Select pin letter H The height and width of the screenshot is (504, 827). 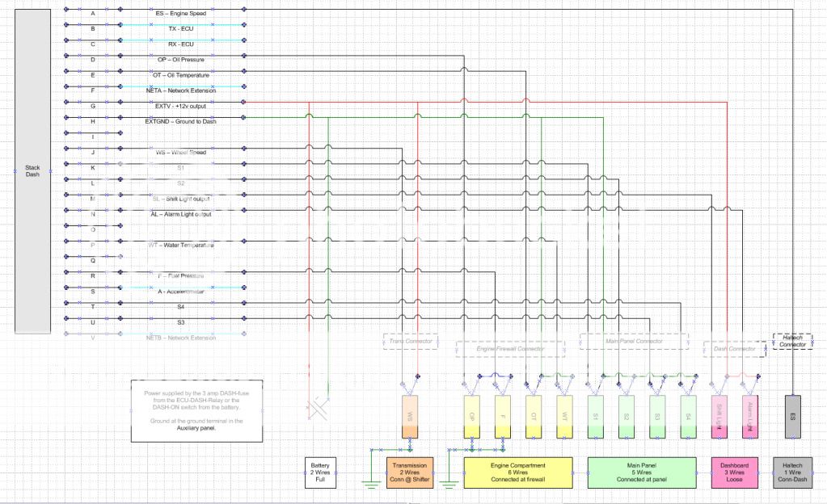pyautogui.click(x=93, y=121)
